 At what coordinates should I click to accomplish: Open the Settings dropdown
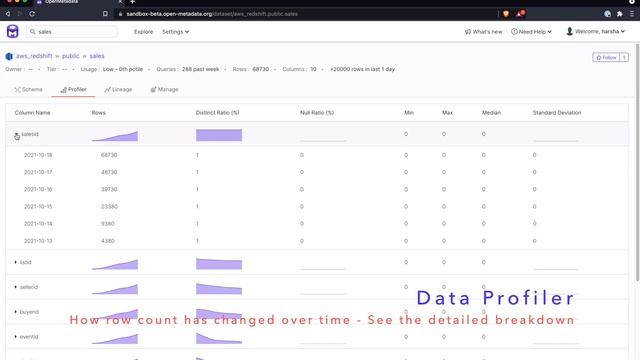(x=176, y=31)
